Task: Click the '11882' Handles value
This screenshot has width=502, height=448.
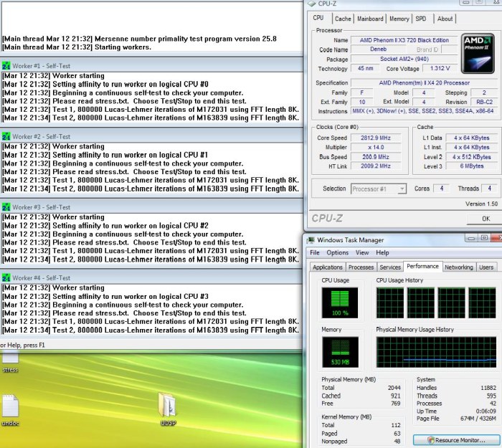Action: coord(488,388)
